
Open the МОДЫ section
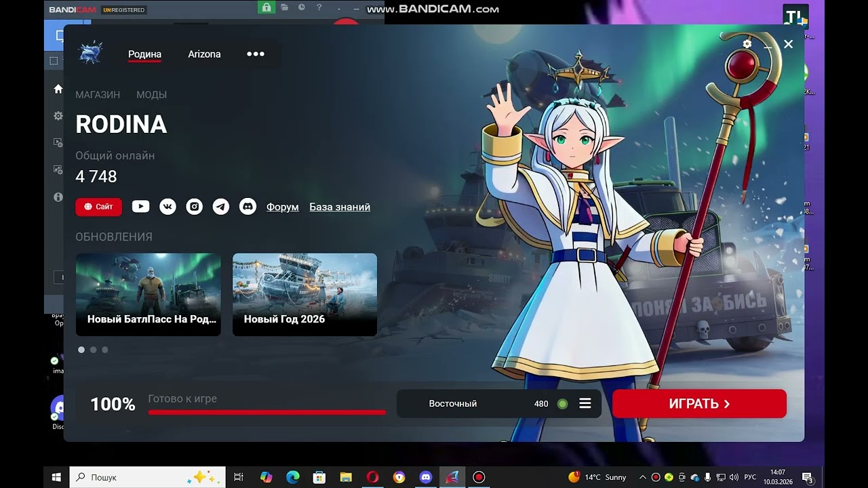(x=151, y=95)
